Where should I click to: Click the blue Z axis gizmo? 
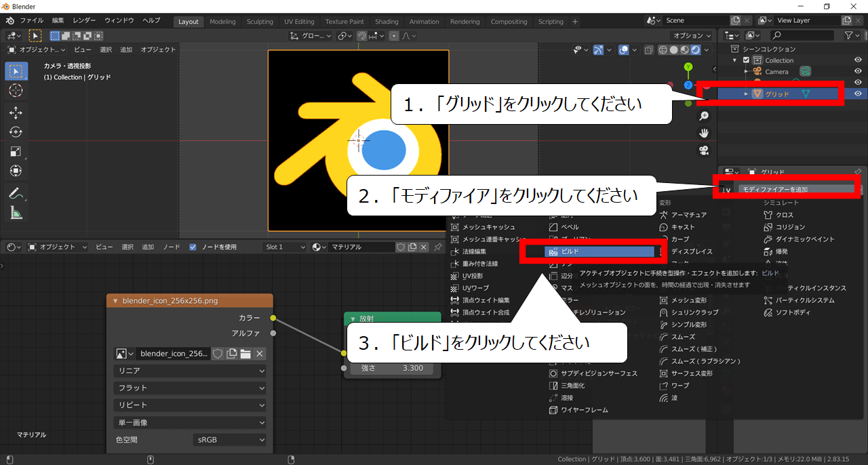pyautogui.click(x=688, y=85)
